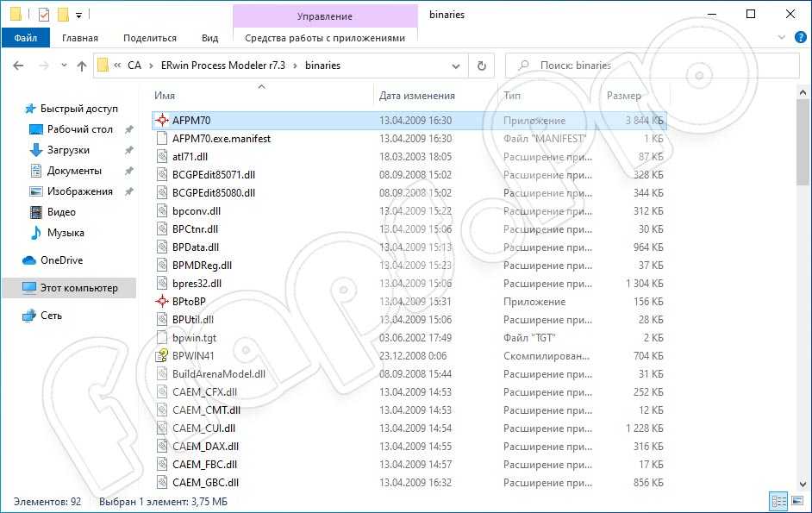Open the recent locations dropdown arrow
This screenshot has height=513, width=812.
tap(64, 66)
